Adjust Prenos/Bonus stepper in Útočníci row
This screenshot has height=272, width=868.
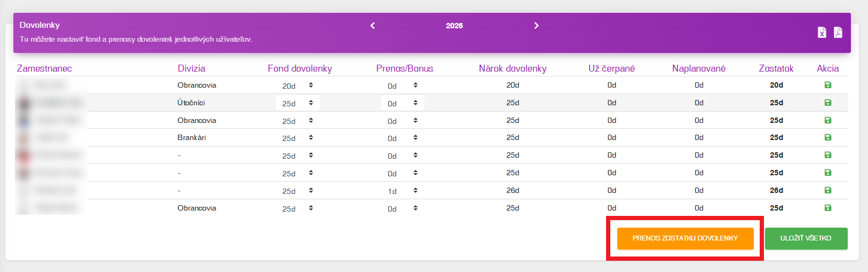[415, 103]
